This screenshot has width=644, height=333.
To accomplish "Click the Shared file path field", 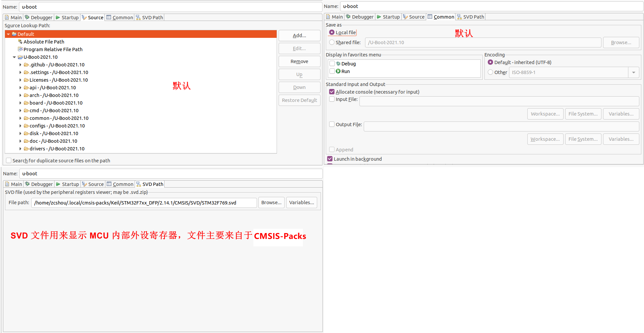I will (x=483, y=42).
